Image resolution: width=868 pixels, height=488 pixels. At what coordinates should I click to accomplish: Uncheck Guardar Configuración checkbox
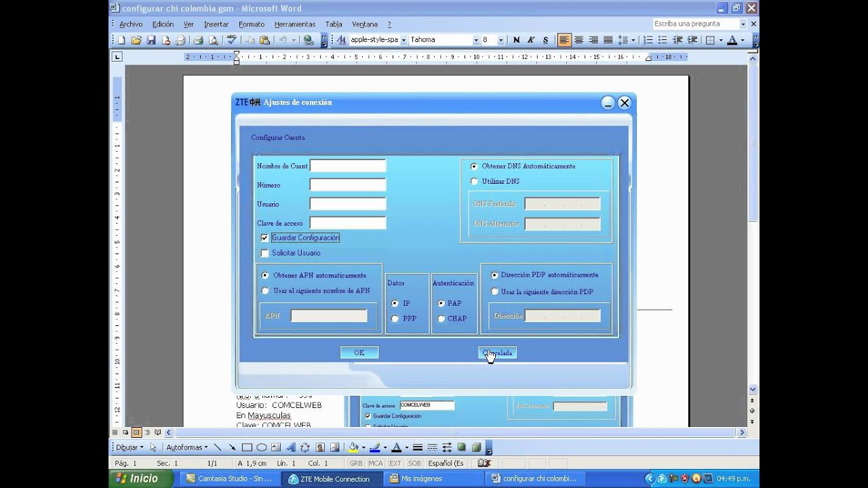[x=264, y=238]
